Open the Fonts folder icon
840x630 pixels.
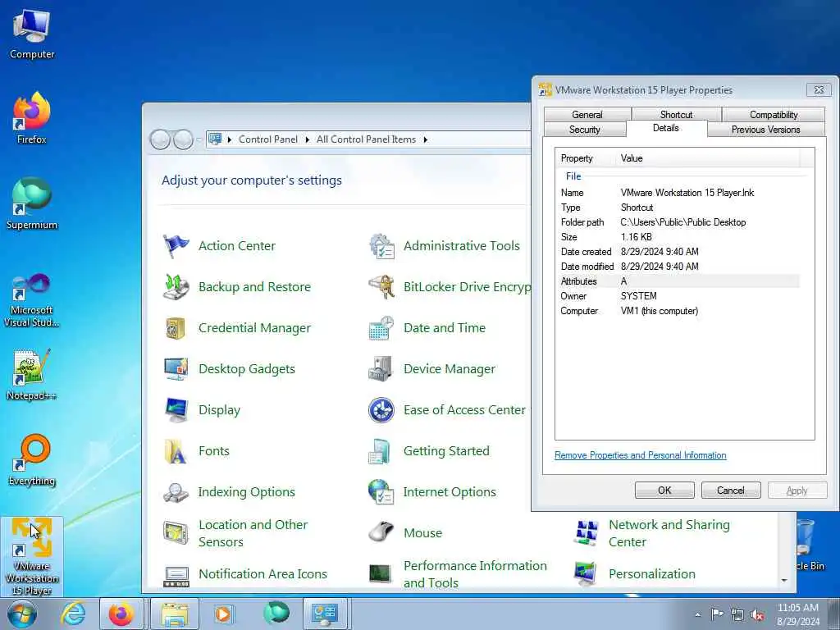[x=176, y=451]
